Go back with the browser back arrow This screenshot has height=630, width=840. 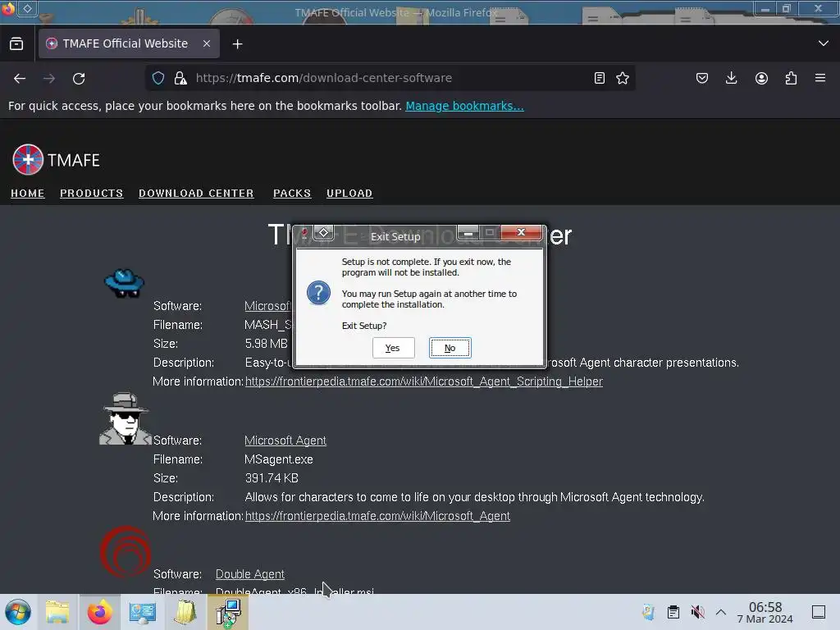[20, 78]
